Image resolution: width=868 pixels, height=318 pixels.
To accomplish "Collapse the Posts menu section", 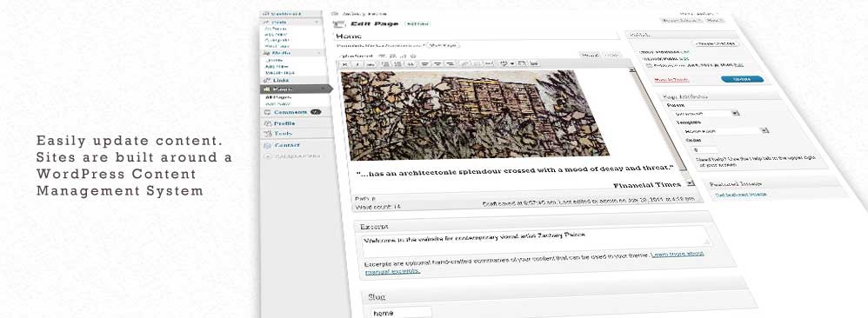I will tap(317, 22).
